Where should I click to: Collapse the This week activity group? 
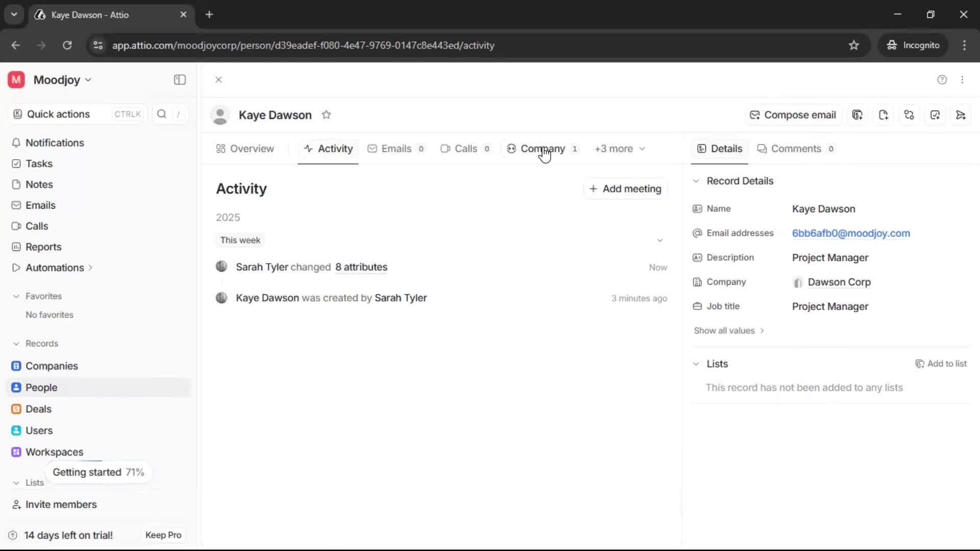click(x=660, y=240)
